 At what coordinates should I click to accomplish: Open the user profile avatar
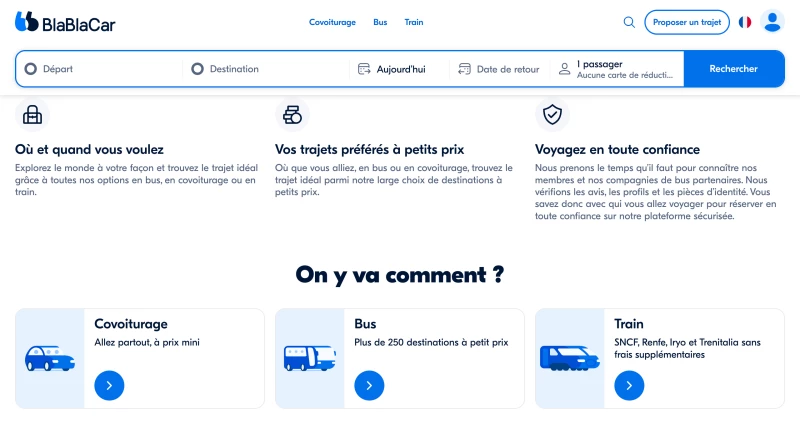click(x=772, y=22)
